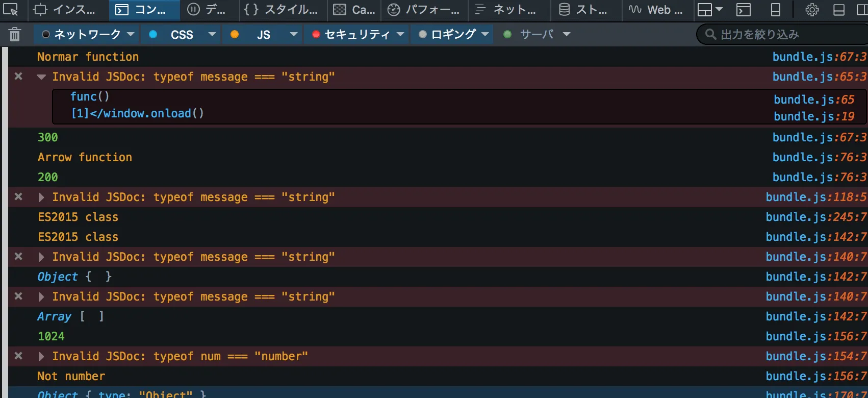Open the セキュリティ filter dropdown arrow
The image size is (868, 398).
pyautogui.click(x=400, y=34)
